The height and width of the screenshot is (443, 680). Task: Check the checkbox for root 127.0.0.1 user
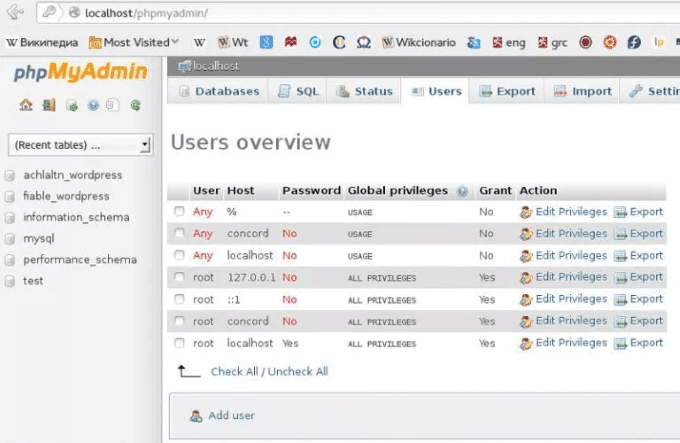click(180, 278)
